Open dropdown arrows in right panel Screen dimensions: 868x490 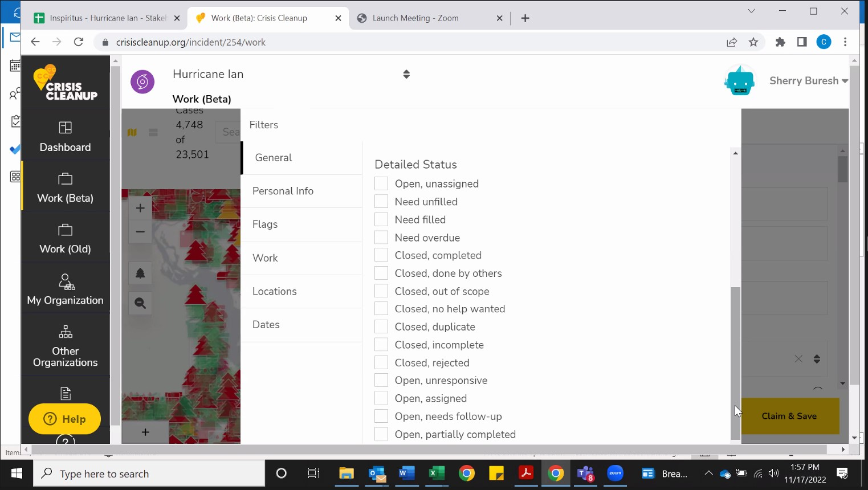pyautogui.click(x=817, y=359)
